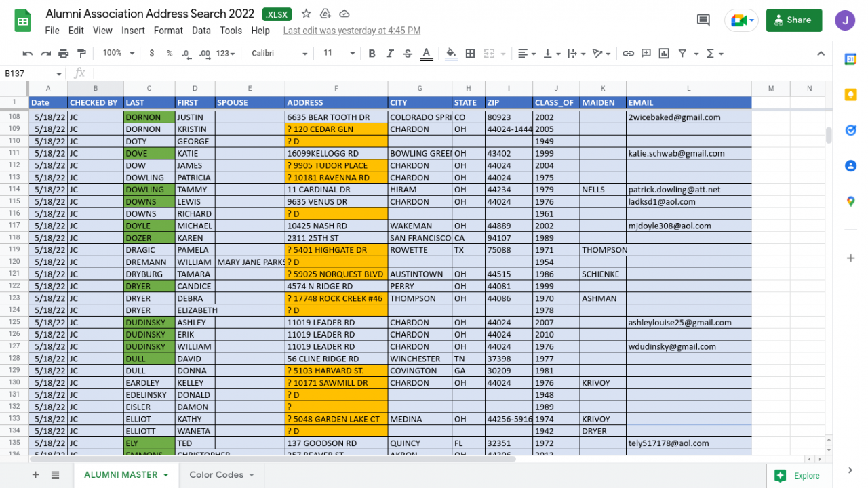Screen dimensions: 868x488
Task: Insert a comment from toolbar
Action: coord(646,54)
